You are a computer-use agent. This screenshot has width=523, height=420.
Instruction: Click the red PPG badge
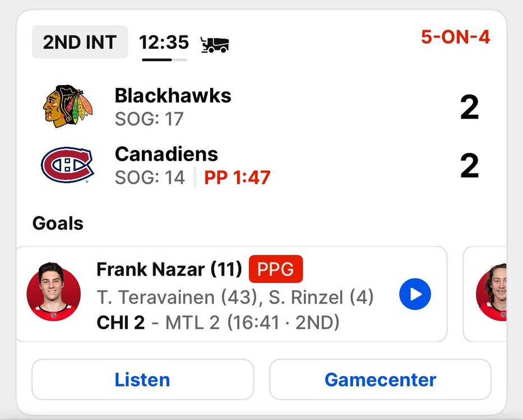tap(276, 269)
